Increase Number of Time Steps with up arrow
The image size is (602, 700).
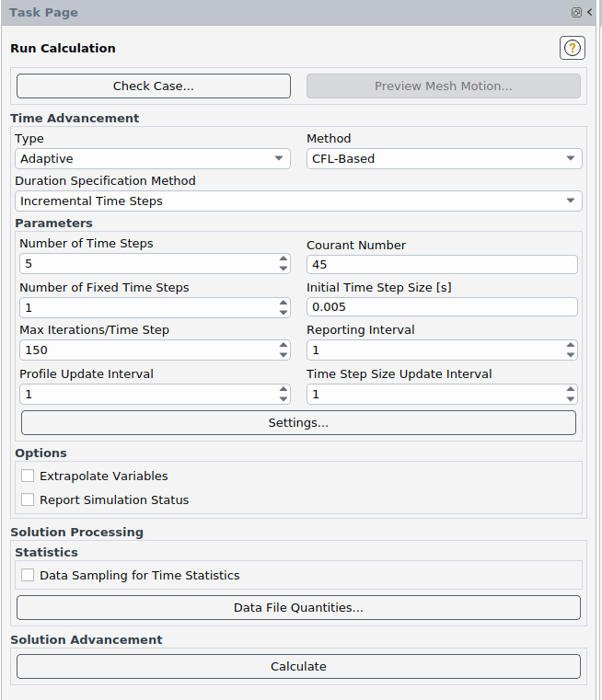click(x=284, y=259)
